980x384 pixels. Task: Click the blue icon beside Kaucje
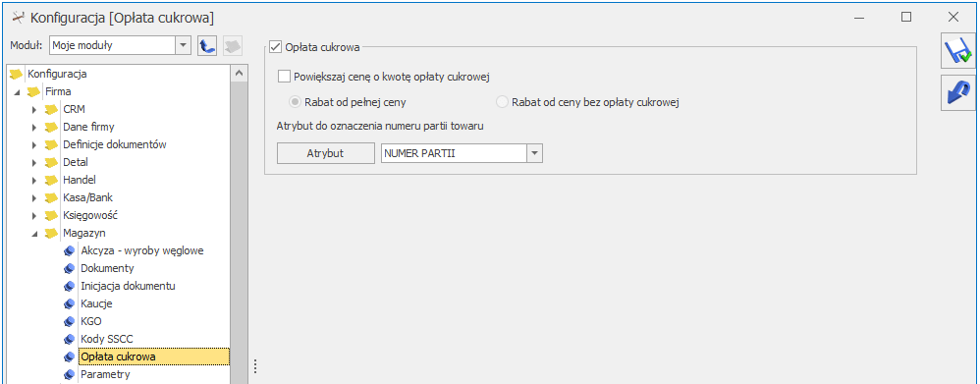(x=69, y=303)
